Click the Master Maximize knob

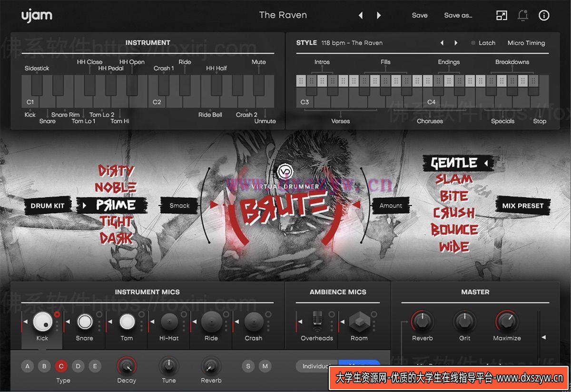click(x=507, y=322)
